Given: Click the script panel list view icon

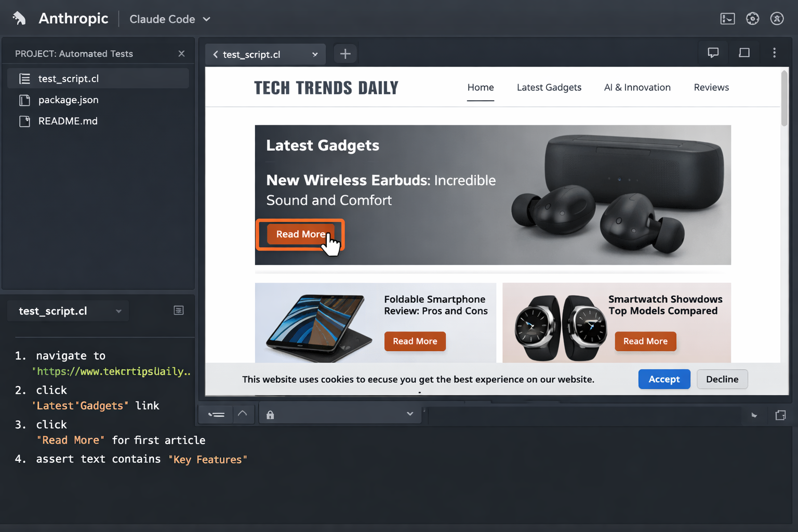Looking at the screenshot, I should [179, 311].
